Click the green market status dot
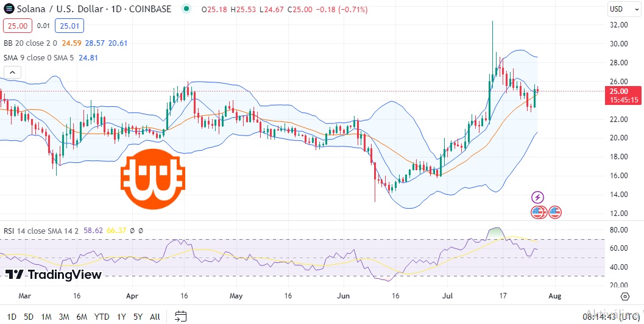 [187, 9]
